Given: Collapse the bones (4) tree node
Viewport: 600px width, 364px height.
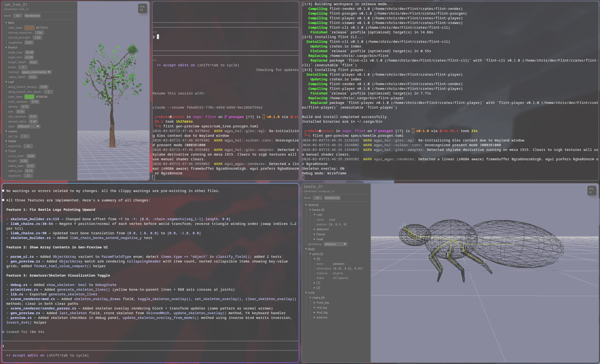Looking at the screenshot, I should coord(310,210).
